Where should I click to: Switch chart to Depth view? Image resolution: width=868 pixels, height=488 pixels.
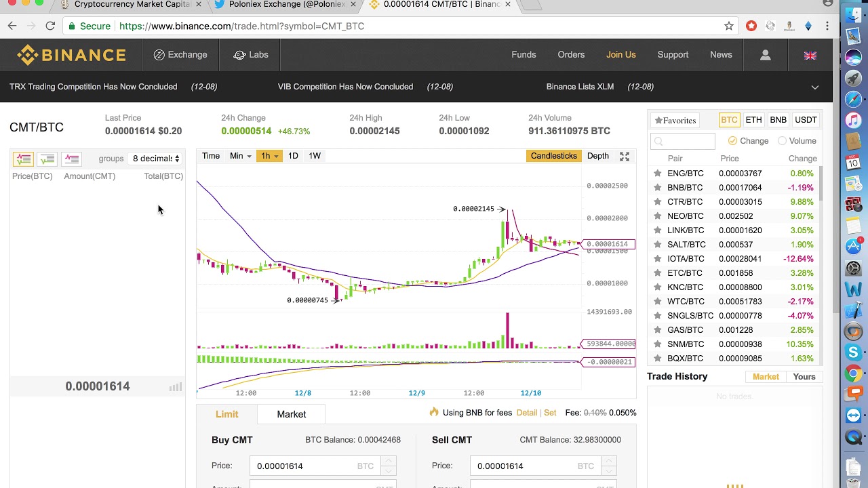click(598, 156)
